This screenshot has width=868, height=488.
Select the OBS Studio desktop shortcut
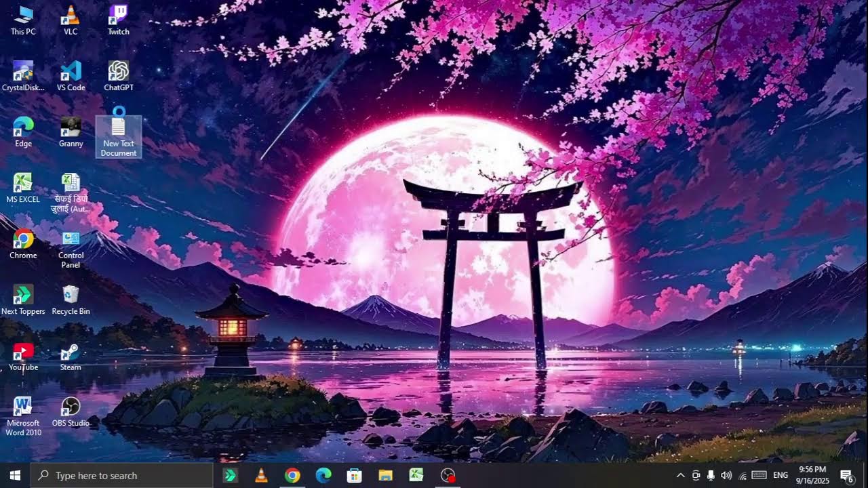pyautogui.click(x=71, y=411)
